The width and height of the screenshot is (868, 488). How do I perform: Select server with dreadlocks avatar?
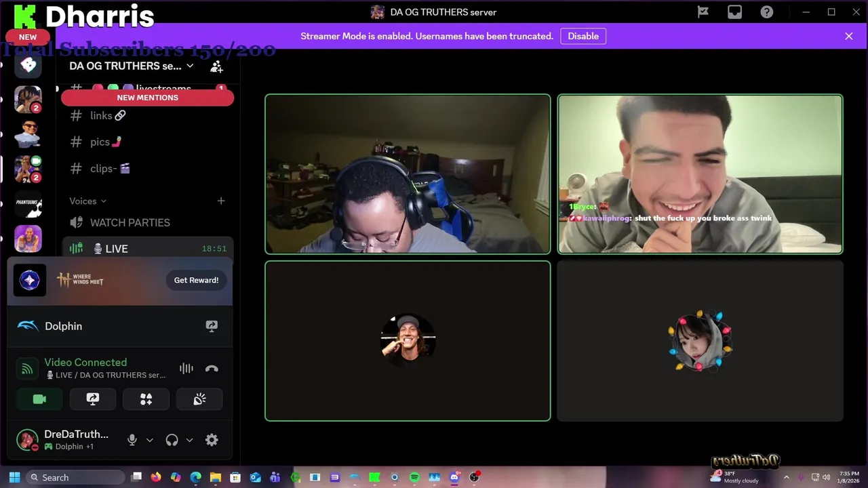point(28,99)
